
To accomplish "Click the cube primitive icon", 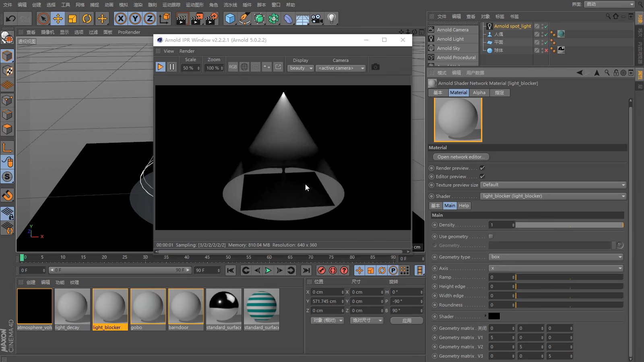I will click(230, 19).
